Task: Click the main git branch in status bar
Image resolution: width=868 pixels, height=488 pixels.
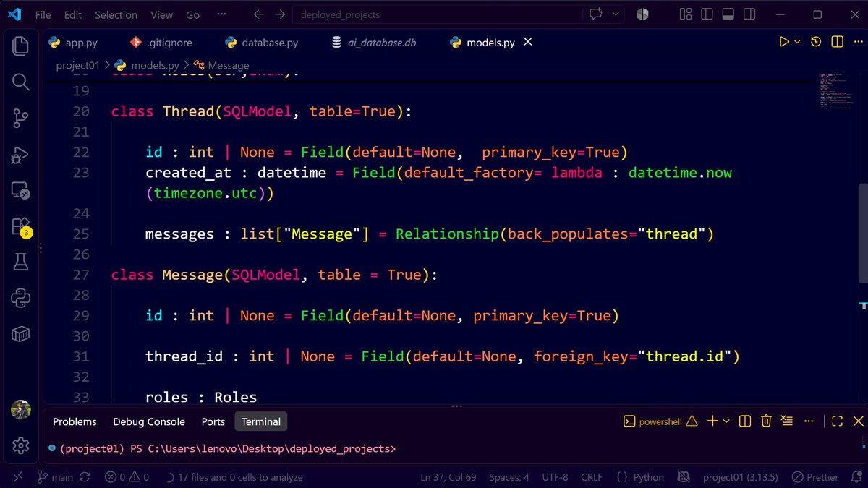Action: pos(55,477)
